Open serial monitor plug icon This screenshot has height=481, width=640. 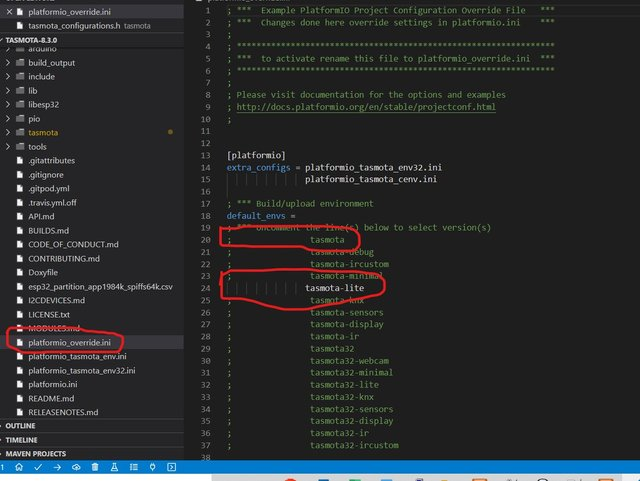152,467
